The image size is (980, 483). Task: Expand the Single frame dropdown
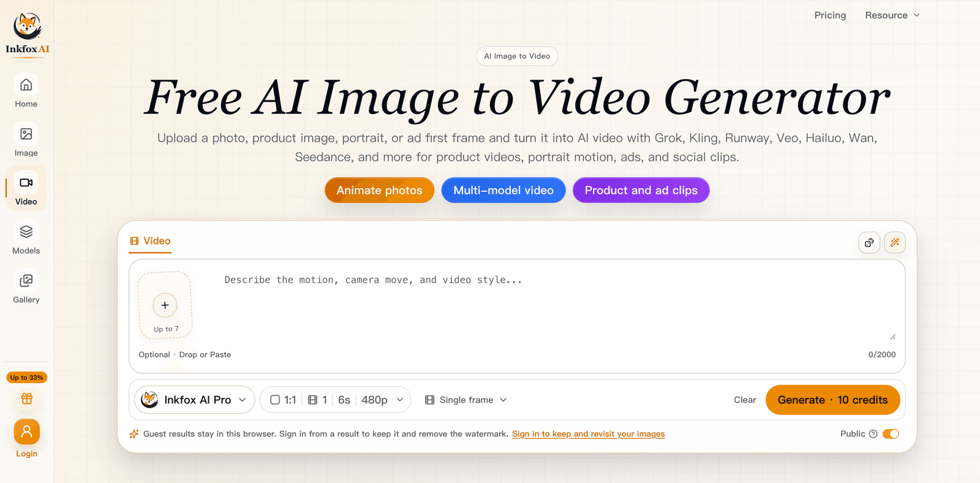[x=466, y=400]
